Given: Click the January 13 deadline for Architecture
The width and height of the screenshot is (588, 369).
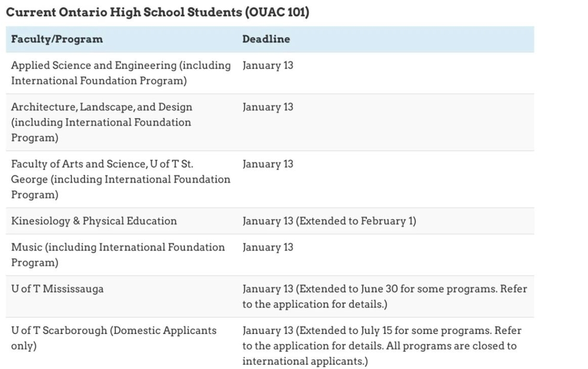Looking at the screenshot, I should pyautogui.click(x=267, y=107).
